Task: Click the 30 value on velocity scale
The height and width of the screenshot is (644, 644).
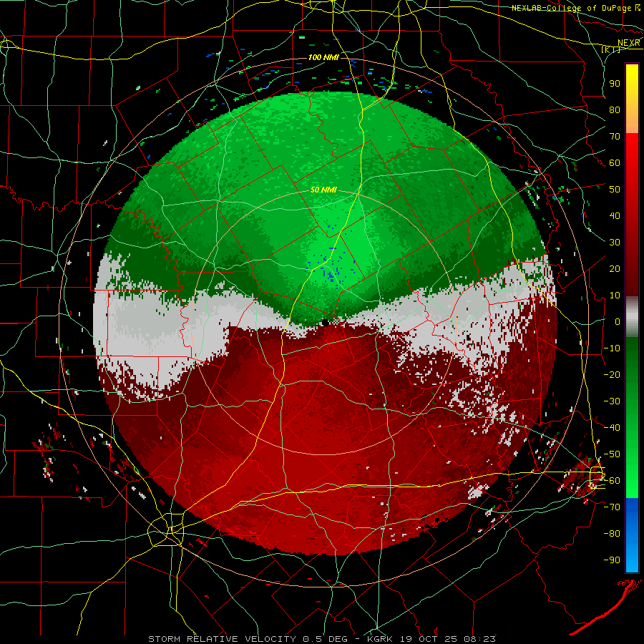Action: [x=615, y=243]
